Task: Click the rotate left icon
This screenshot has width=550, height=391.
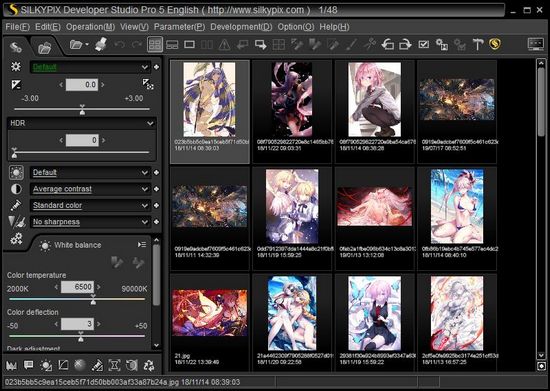Action: pos(388,45)
